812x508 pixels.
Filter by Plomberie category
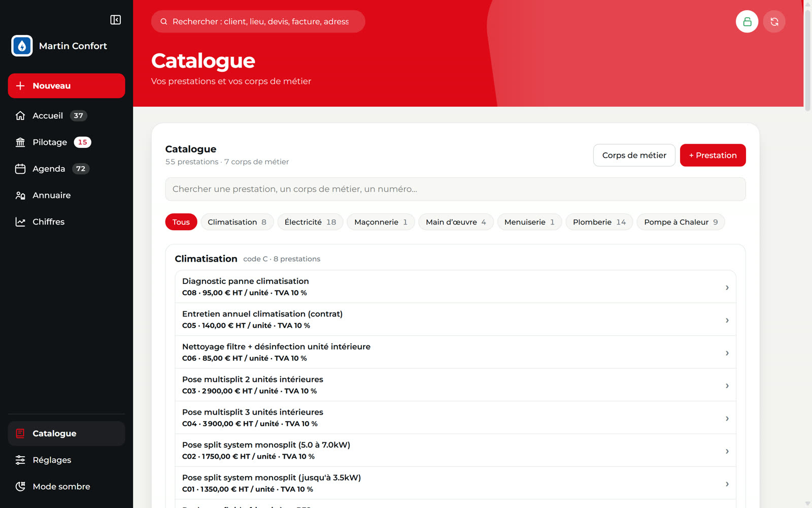pos(599,222)
